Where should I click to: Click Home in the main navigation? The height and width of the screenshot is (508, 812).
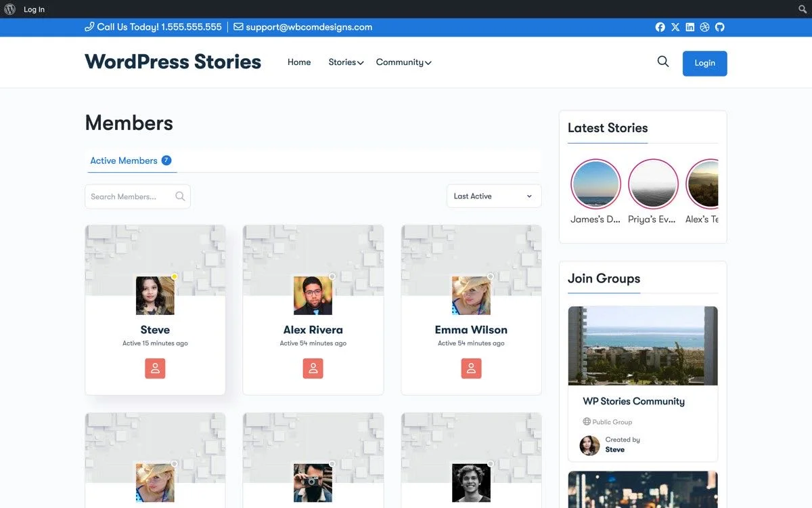299,62
